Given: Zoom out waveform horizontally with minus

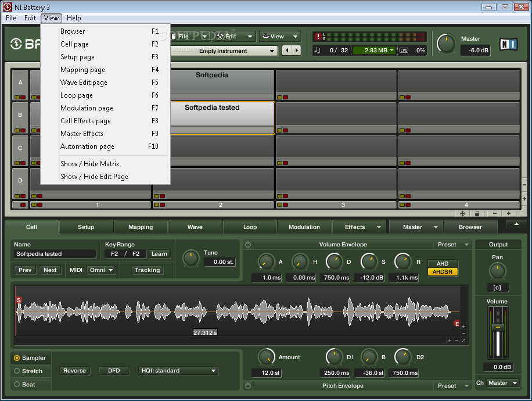Looking at the screenshot, I should [456, 340].
